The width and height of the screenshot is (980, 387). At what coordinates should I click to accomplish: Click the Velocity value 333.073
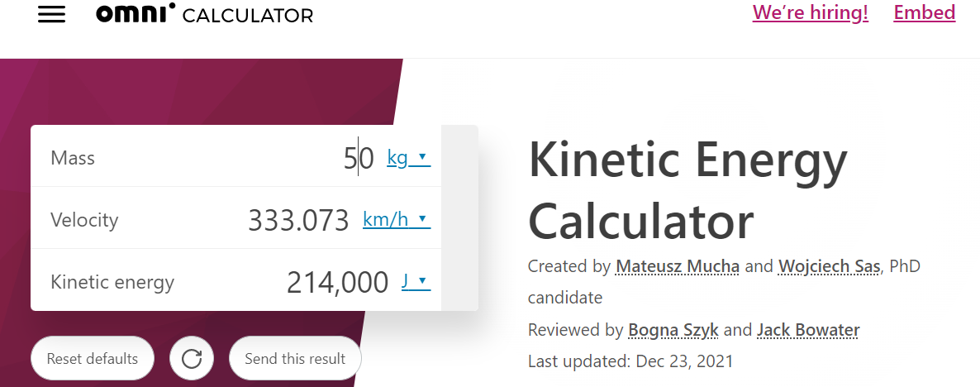298,220
